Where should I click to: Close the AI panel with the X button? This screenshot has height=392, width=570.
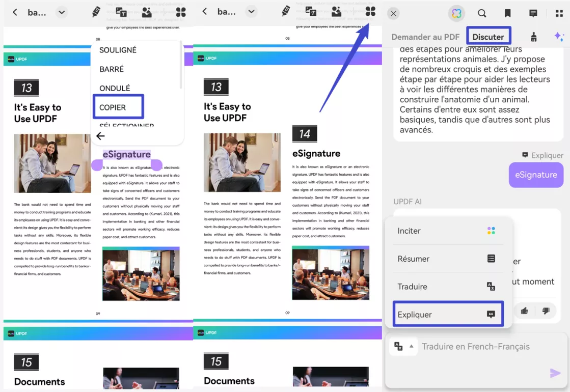[x=393, y=13]
